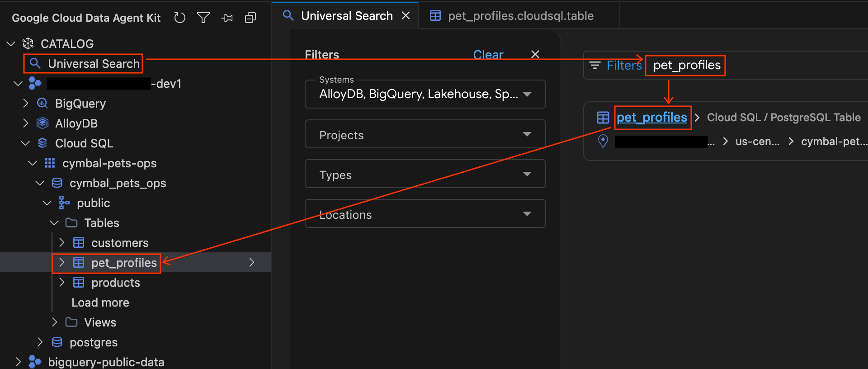Click the location pin icon in result

click(603, 141)
